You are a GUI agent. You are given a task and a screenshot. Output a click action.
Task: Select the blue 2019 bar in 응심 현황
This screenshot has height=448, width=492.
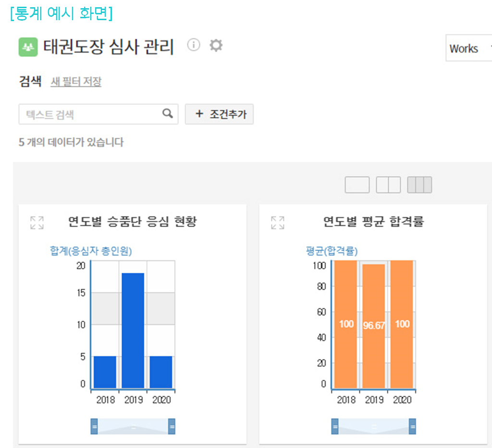tap(133, 330)
